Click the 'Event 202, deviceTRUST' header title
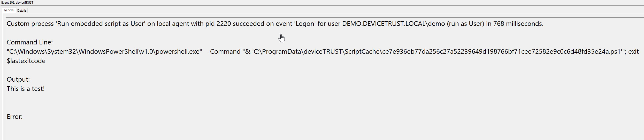This screenshot has height=140, width=644. point(17,3)
